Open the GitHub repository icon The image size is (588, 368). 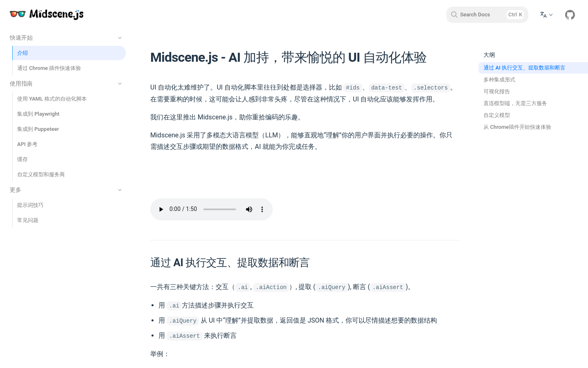tap(570, 15)
